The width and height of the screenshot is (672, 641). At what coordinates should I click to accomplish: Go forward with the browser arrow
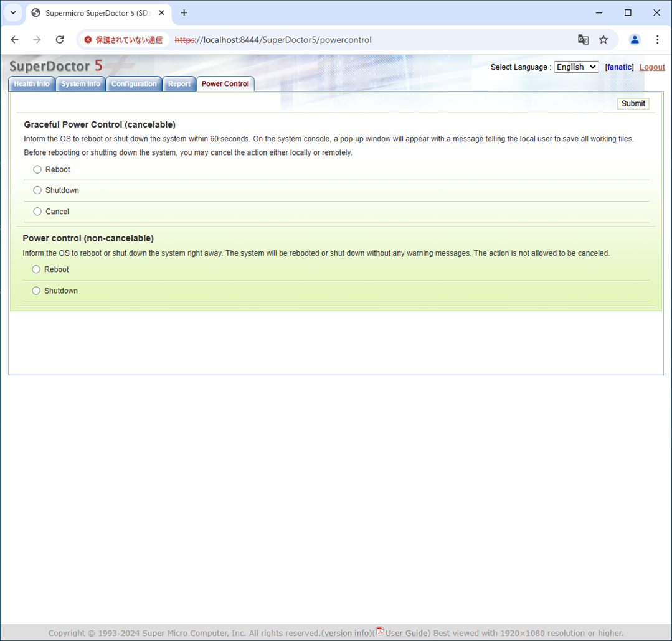[x=37, y=40]
